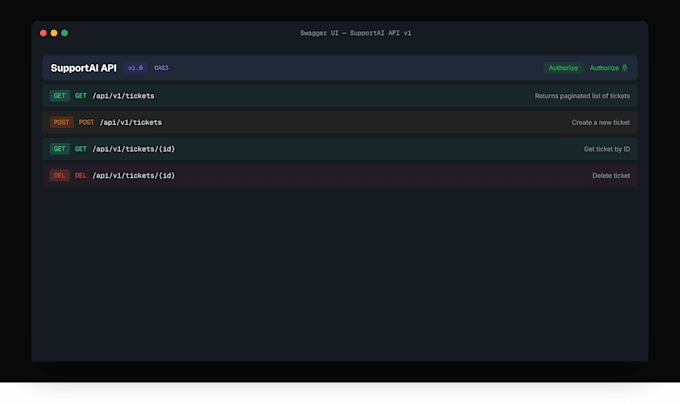Click the filled GET badge in the paginated list row

pos(59,96)
